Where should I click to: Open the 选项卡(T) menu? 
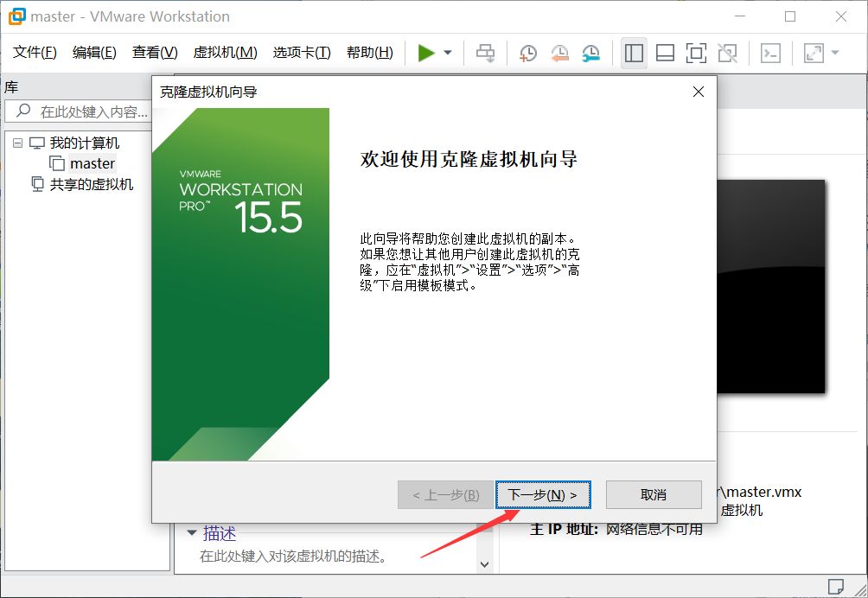[302, 53]
